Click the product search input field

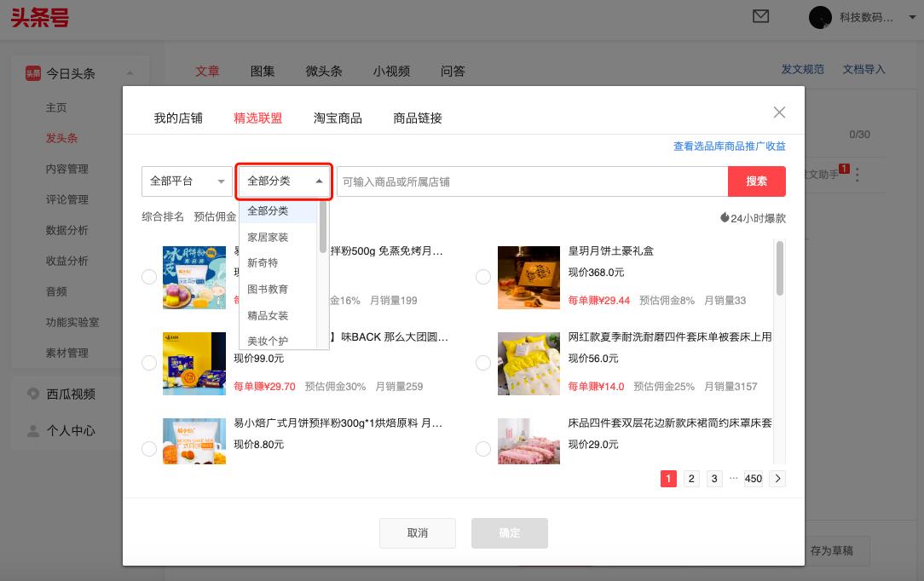click(528, 181)
